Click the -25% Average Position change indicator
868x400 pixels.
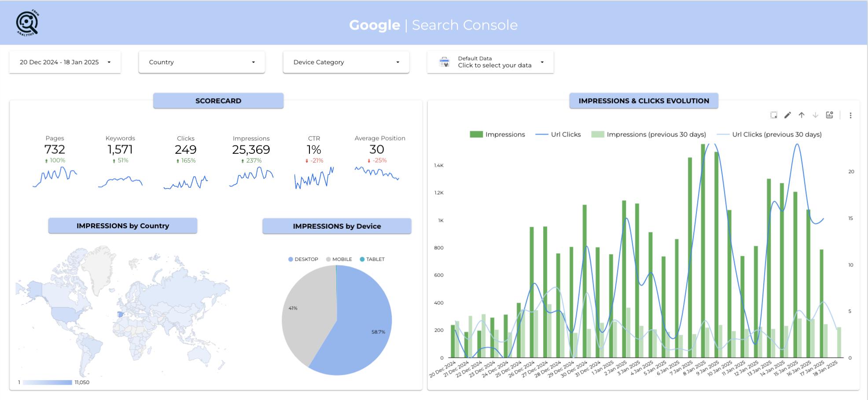[x=377, y=161]
